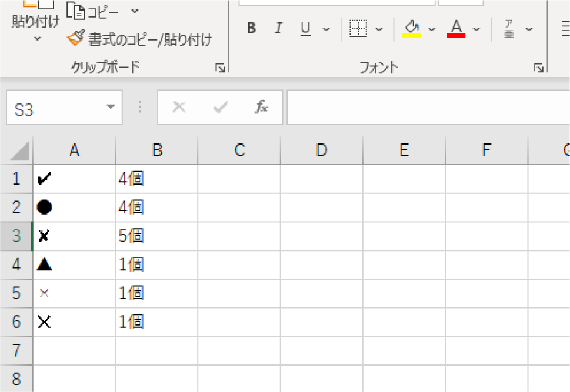Expand the Underline style dropdown
The height and width of the screenshot is (392, 570).
(x=326, y=29)
